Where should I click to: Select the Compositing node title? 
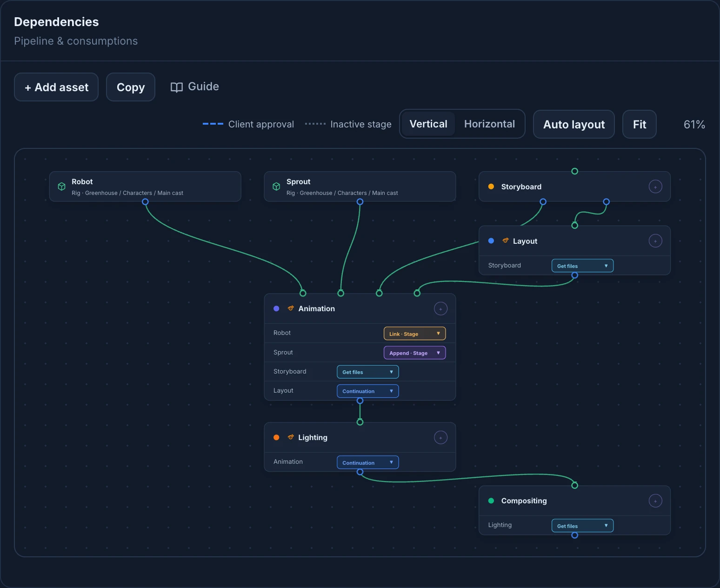pyautogui.click(x=524, y=501)
